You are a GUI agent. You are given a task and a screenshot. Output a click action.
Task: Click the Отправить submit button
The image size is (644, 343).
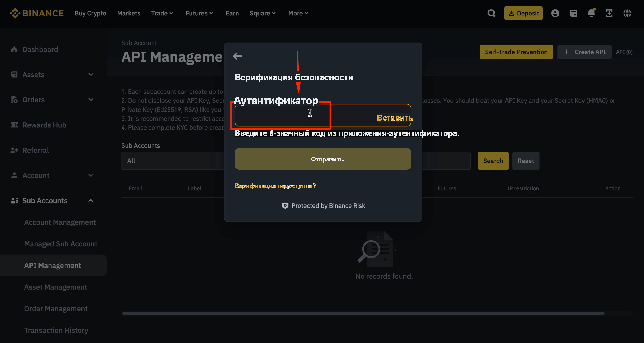[x=323, y=159]
